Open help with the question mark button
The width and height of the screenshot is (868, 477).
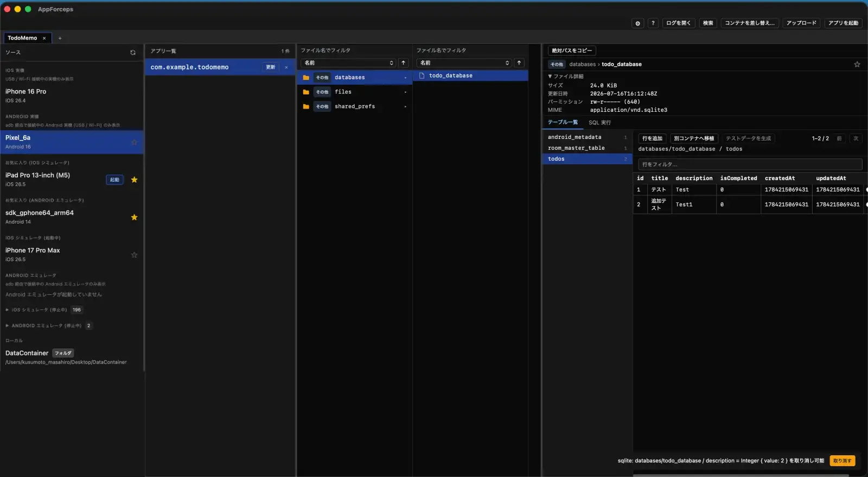tap(653, 23)
